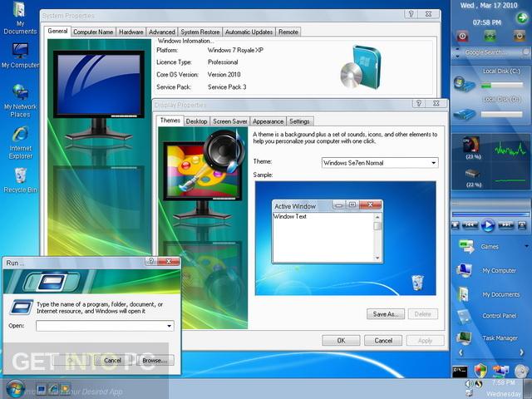Skip to next track in sidebar player

[x=505, y=225]
